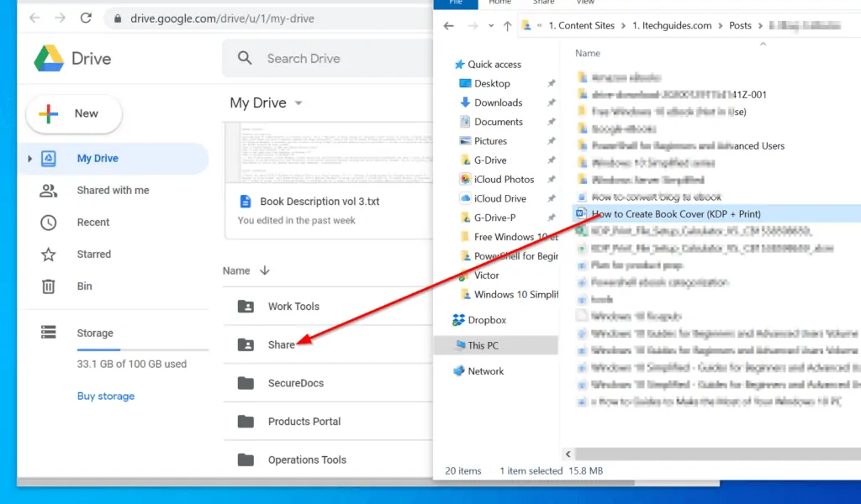The width and height of the screenshot is (861, 504).
Task: Click the Buy storage link
Action: point(105,396)
